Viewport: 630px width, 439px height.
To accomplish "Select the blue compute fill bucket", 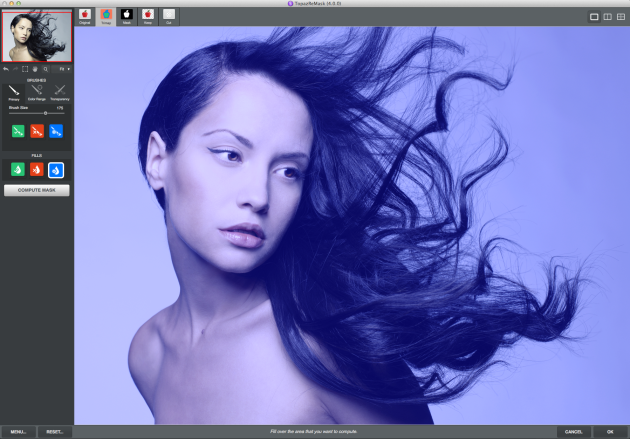I will coord(56,170).
